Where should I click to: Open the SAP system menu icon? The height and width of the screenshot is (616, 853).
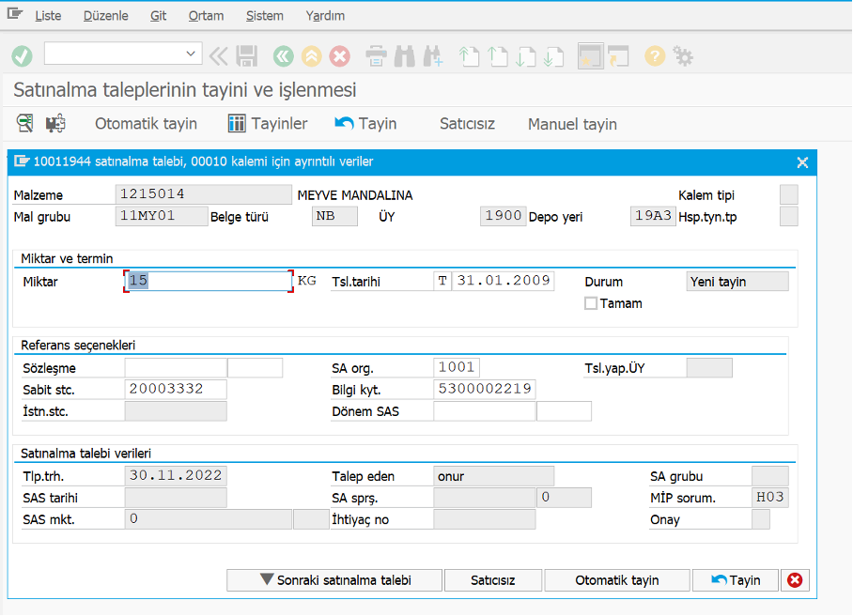[x=15, y=13]
